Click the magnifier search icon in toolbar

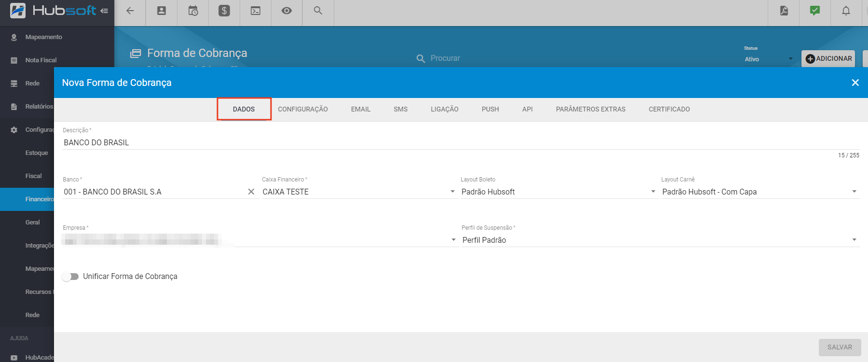(x=318, y=10)
